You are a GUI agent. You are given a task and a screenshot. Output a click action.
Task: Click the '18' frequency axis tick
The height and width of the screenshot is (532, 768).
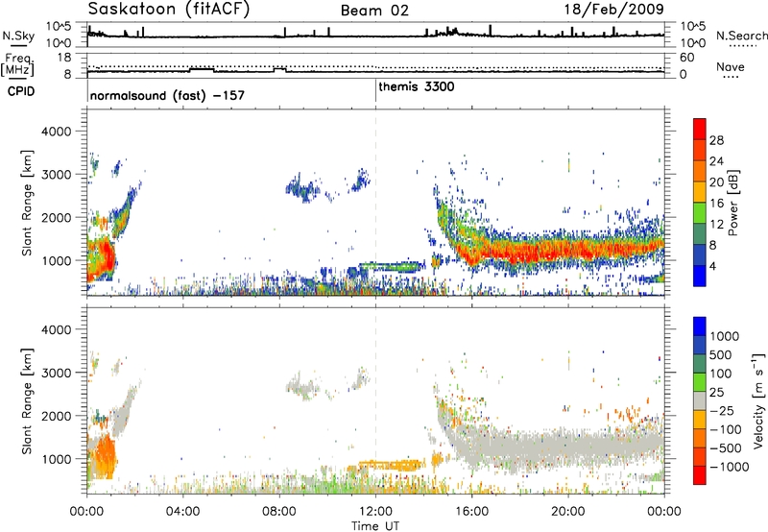(x=64, y=58)
